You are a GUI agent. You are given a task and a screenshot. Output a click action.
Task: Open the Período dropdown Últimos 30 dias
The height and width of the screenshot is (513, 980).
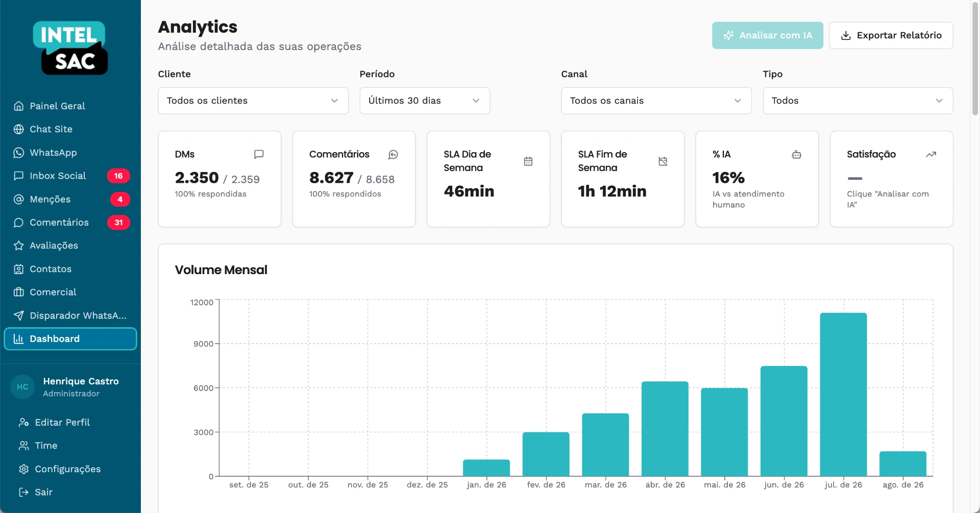click(x=425, y=101)
